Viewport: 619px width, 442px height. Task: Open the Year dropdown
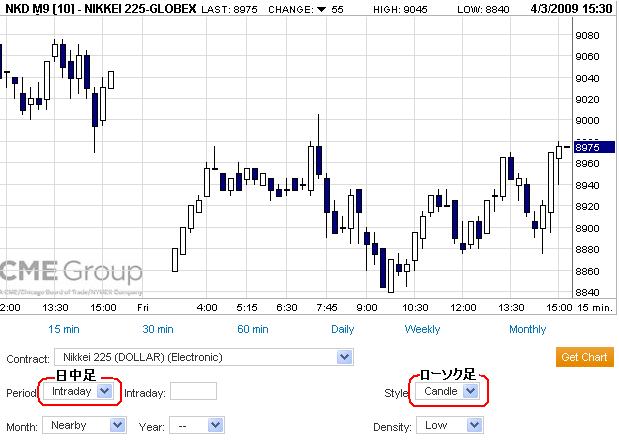click(x=215, y=425)
